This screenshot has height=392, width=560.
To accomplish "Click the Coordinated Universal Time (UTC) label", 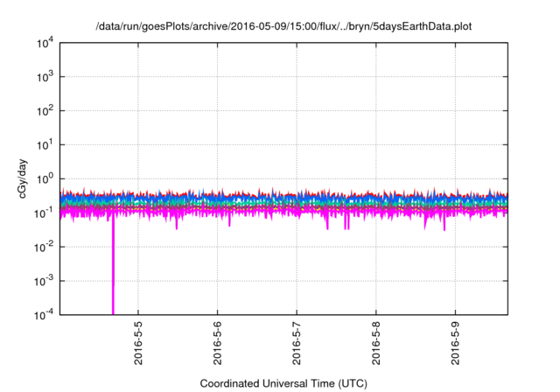I will pyautogui.click(x=283, y=383).
